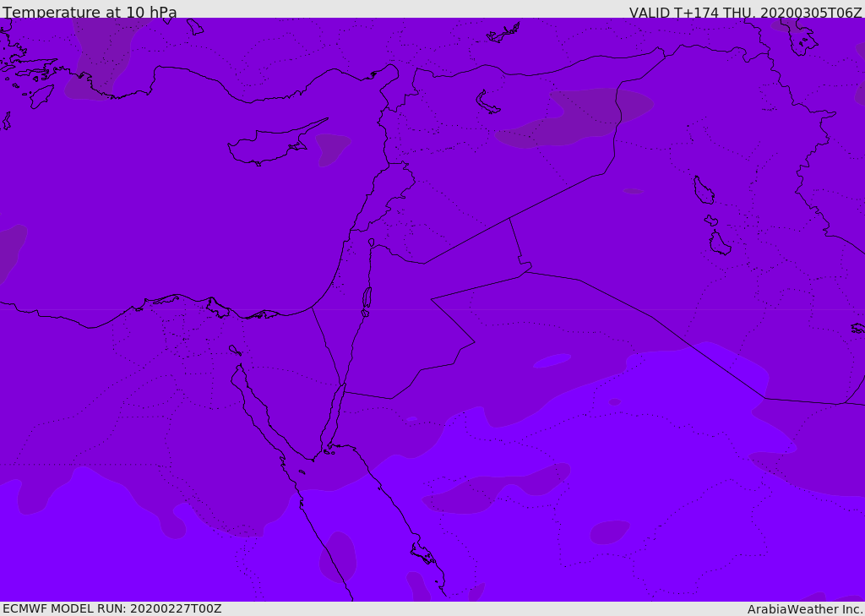Click the 'Temperature at 10 hPa' title text
The height and width of the screenshot is (616, 865).
pyautogui.click(x=90, y=12)
